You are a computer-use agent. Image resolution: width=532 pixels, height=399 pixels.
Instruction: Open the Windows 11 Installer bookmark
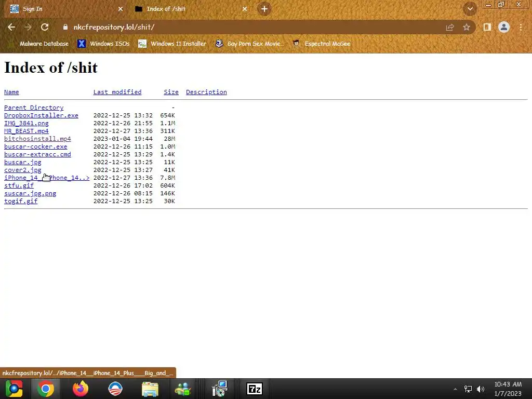pos(172,44)
